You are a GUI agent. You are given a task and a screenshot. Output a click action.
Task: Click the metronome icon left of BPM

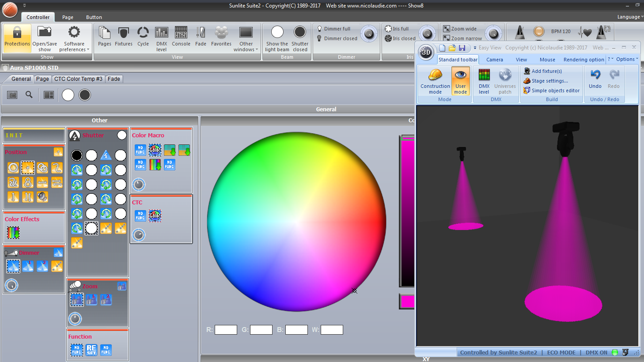(520, 32)
